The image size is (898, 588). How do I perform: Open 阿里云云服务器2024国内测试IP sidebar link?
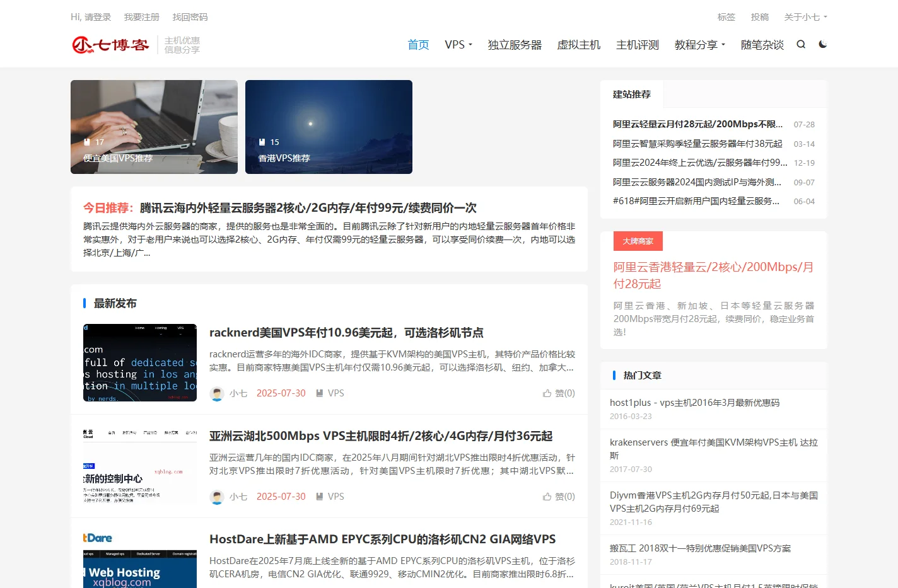point(697,182)
